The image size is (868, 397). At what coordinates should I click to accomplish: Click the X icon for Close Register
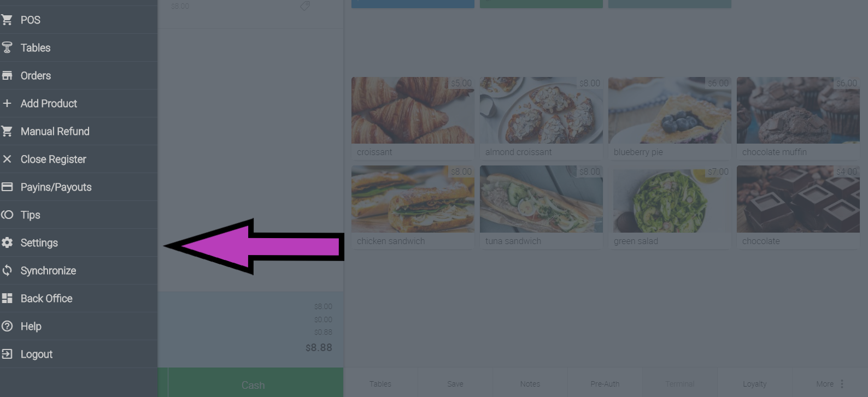click(x=7, y=159)
